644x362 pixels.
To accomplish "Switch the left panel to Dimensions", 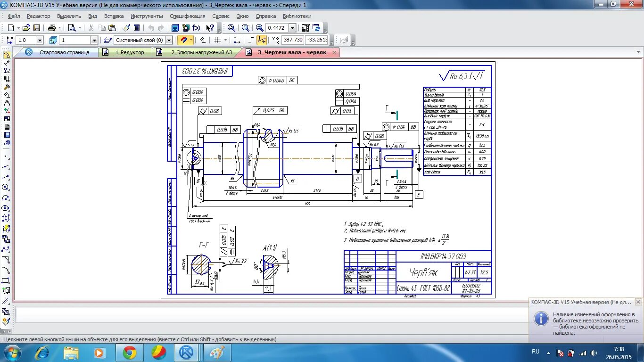I will 7,63.
